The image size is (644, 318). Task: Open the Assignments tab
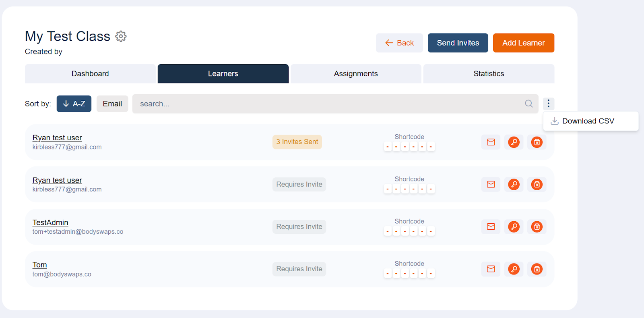[x=356, y=74]
